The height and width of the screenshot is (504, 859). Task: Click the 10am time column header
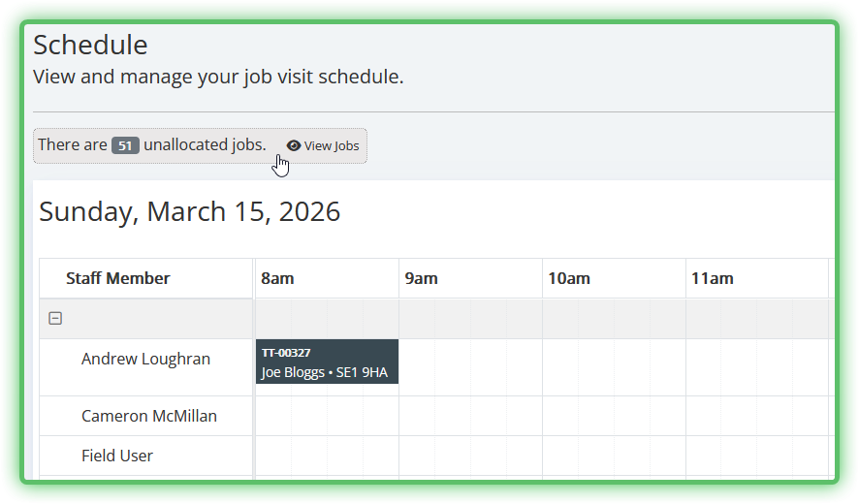click(568, 278)
